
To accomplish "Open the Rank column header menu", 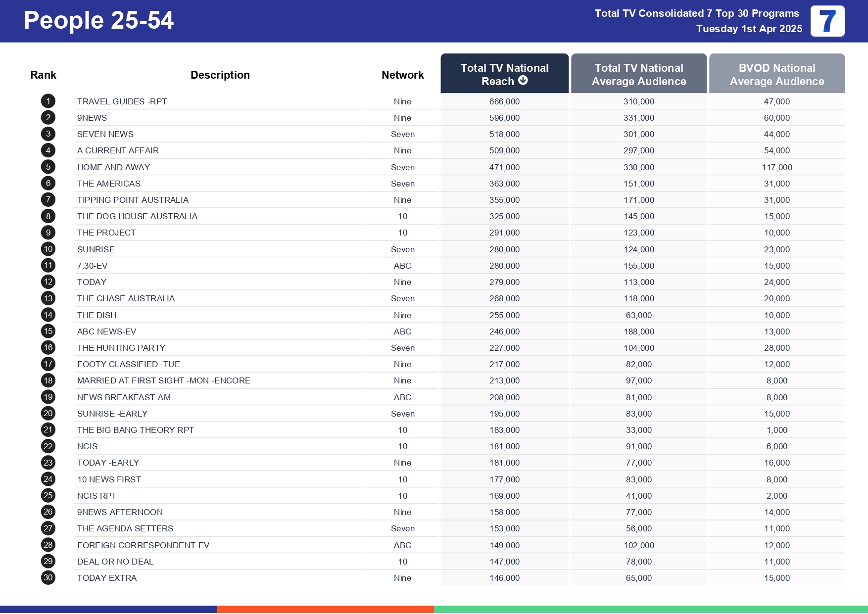I will [43, 75].
